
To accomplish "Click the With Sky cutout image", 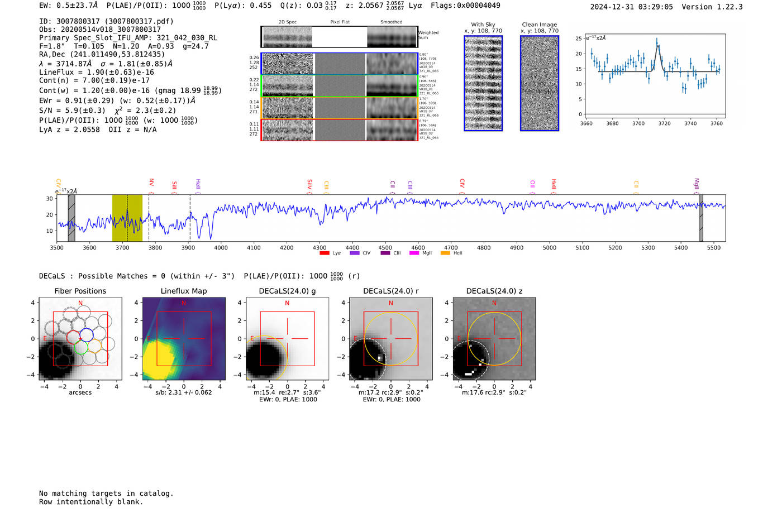I will pos(483,83).
